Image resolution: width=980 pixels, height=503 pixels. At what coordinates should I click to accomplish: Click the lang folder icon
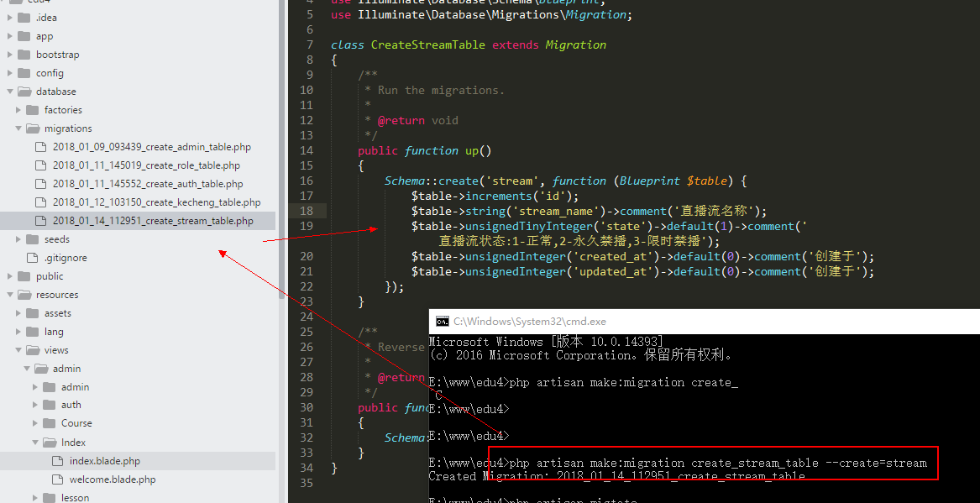(32, 332)
